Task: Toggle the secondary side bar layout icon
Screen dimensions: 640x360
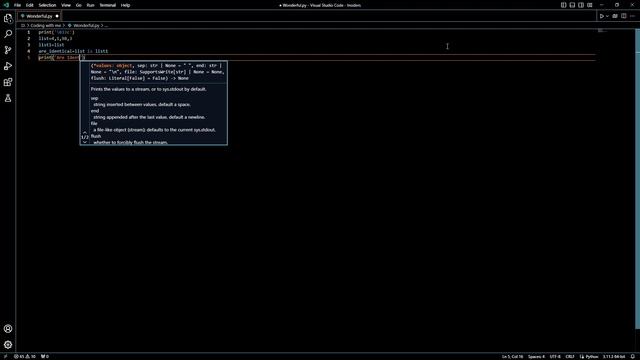Action: click(x=581, y=5)
